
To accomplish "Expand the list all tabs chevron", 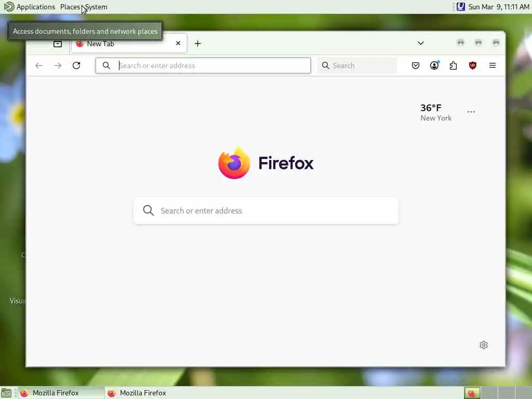I will coord(421,43).
